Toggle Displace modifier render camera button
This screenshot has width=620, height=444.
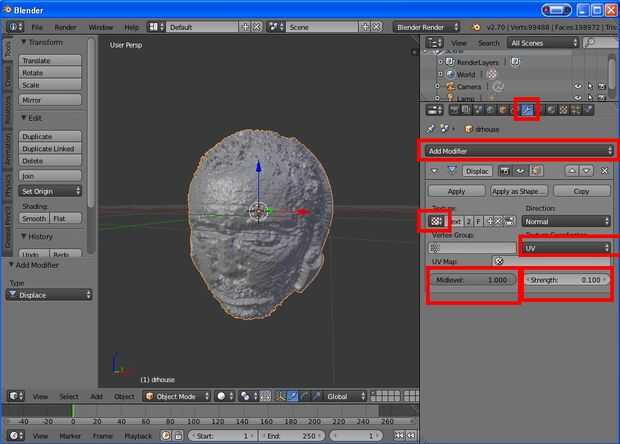pos(506,171)
